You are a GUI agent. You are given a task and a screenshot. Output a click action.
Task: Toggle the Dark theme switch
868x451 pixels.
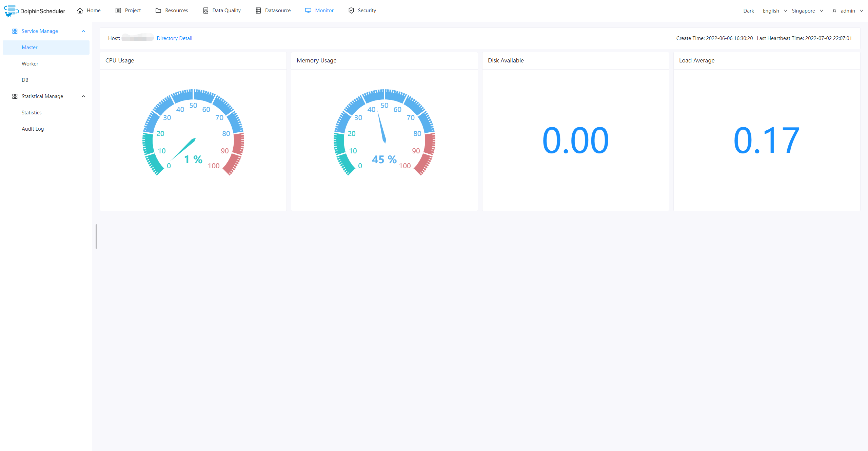[x=748, y=11]
